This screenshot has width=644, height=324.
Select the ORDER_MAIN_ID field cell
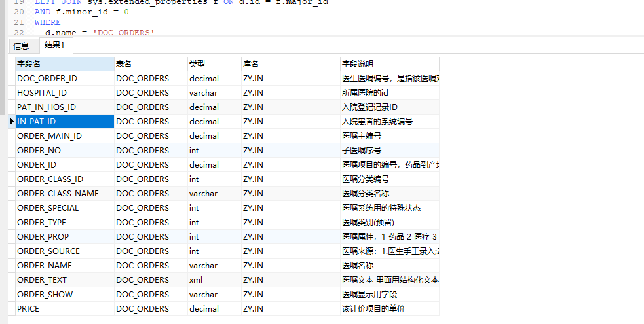[x=65, y=135]
